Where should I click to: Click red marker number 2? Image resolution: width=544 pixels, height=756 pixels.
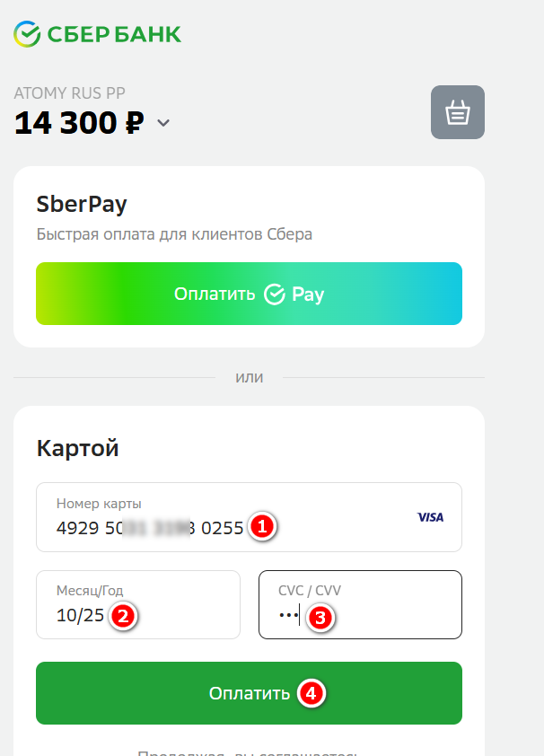click(122, 615)
